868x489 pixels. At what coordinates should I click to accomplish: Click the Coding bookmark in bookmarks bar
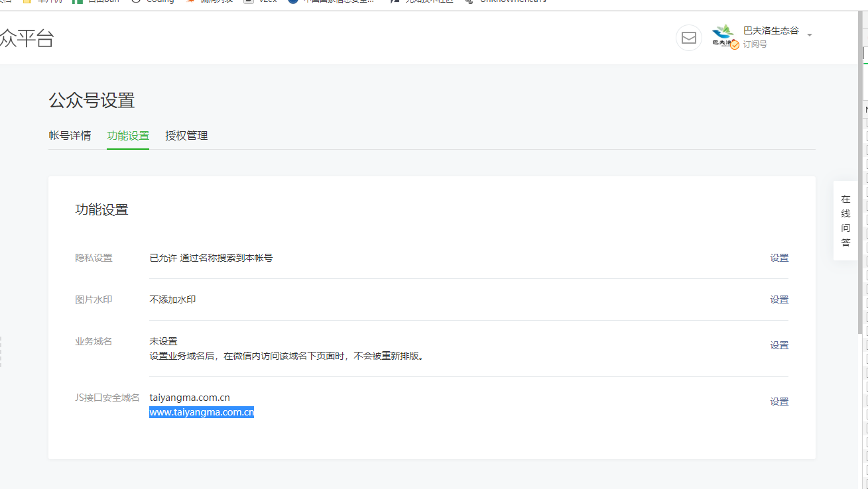point(159,1)
